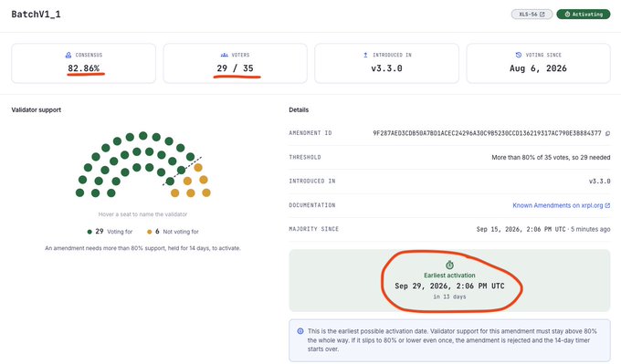Select the amendment ID hash text

(x=487, y=133)
